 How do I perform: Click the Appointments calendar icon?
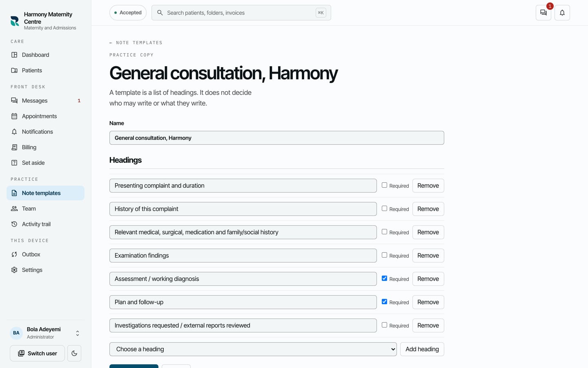14,116
